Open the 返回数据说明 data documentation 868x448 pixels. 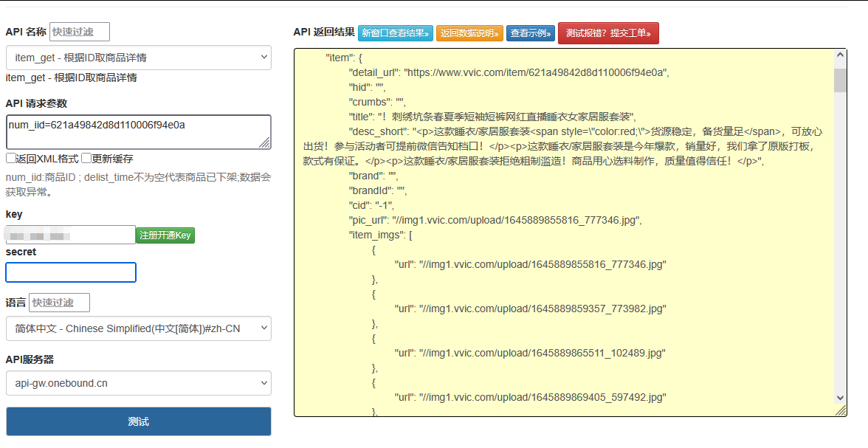click(x=471, y=32)
